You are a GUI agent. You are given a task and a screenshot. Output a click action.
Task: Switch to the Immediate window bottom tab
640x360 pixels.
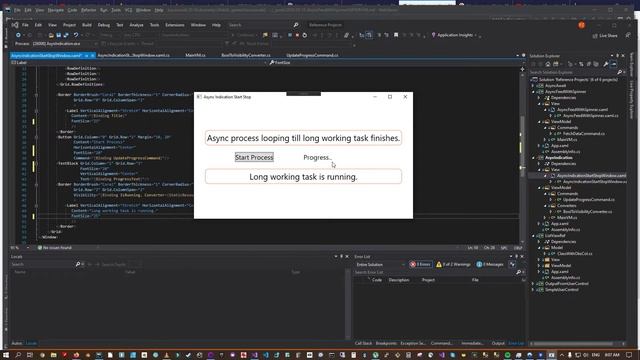click(472, 343)
